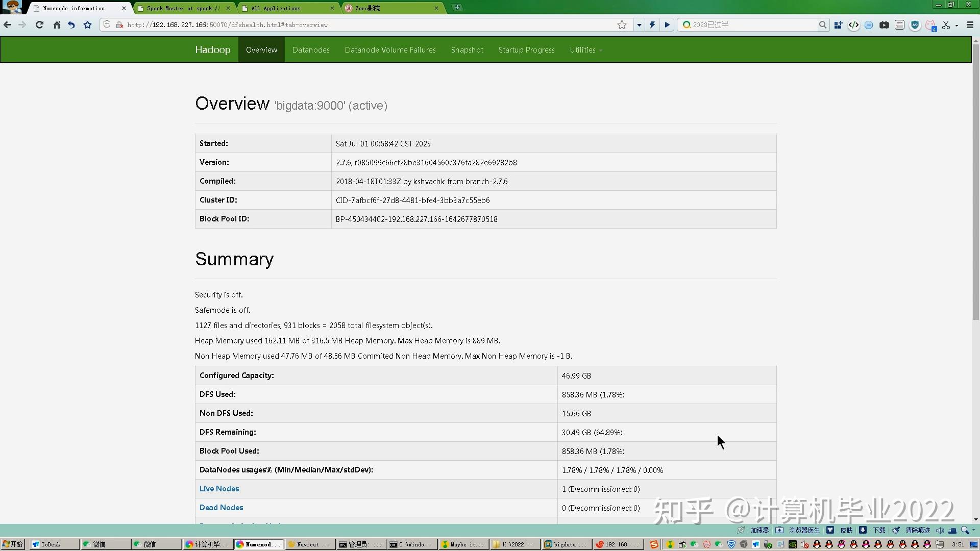This screenshot has width=980, height=551.
Task: Click inside the address bar
Action: [x=357, y=24]
